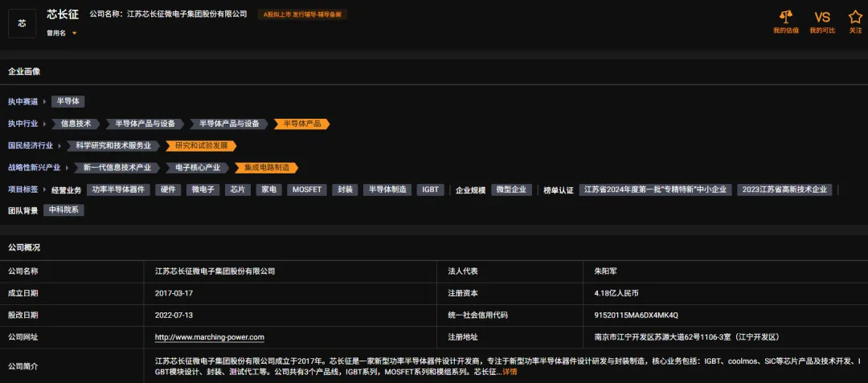This screenshot has width=868, height=383.
Task: Click the 2022-07-13 share reform date
Action: 174,315
